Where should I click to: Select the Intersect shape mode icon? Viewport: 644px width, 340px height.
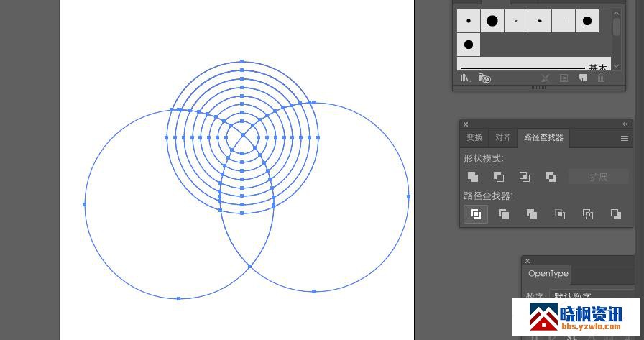coord(525,177)
